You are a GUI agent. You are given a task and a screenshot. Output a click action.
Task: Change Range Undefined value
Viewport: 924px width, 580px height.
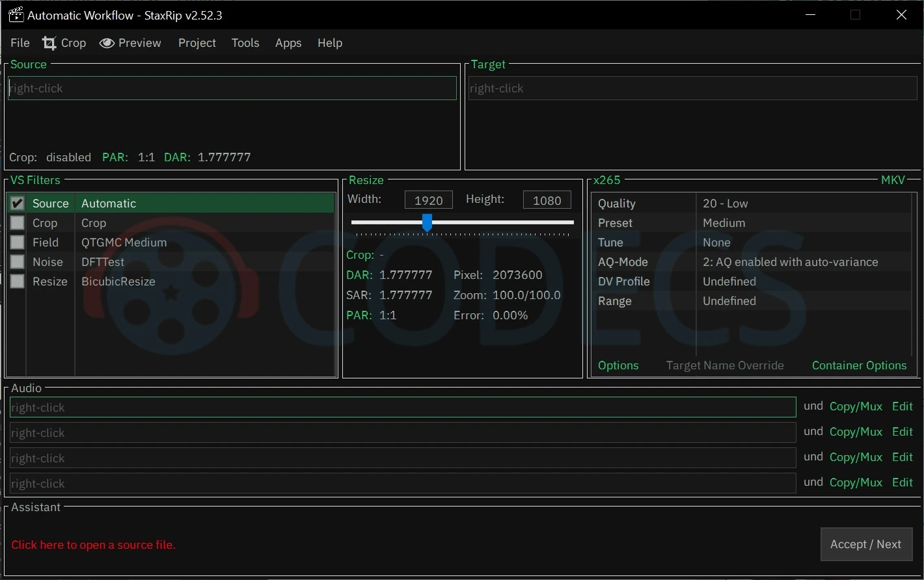click(729, 301)
